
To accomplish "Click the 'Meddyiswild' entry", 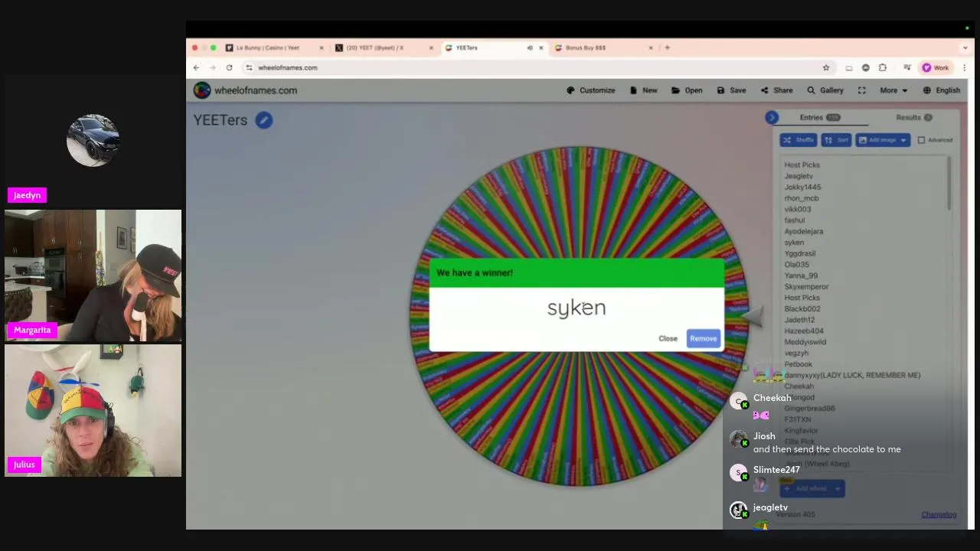I will tap(805, 342).
